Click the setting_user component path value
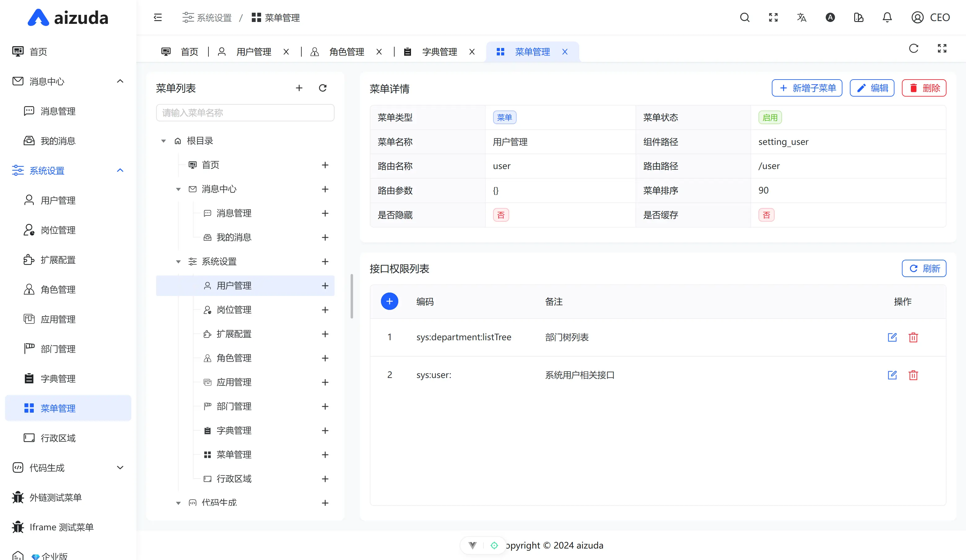This screenshot has height=560, width=966. point(783,142)
